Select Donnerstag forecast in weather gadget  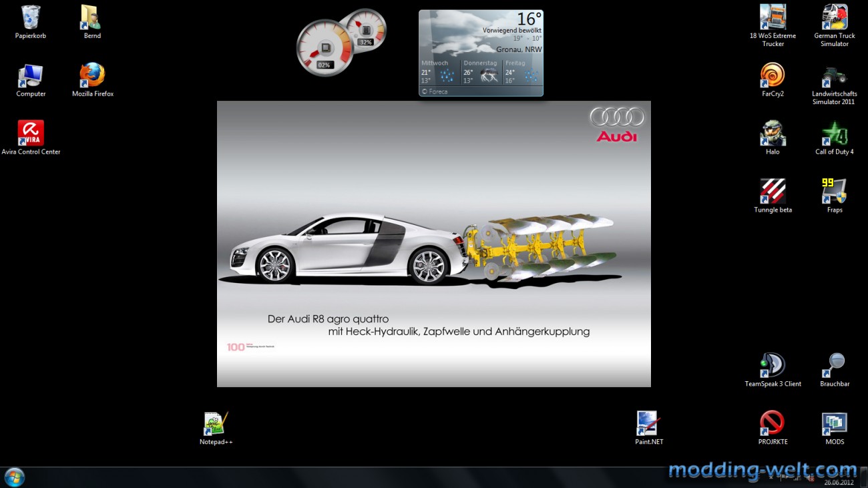point(481,71)
